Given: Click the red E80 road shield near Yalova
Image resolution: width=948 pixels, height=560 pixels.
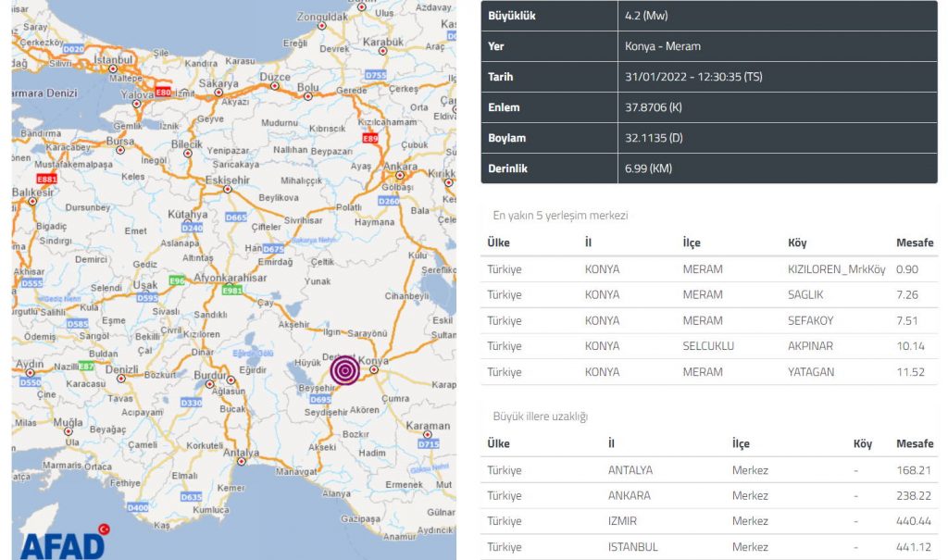Looking at the screenshot, I should coord(162,93).
